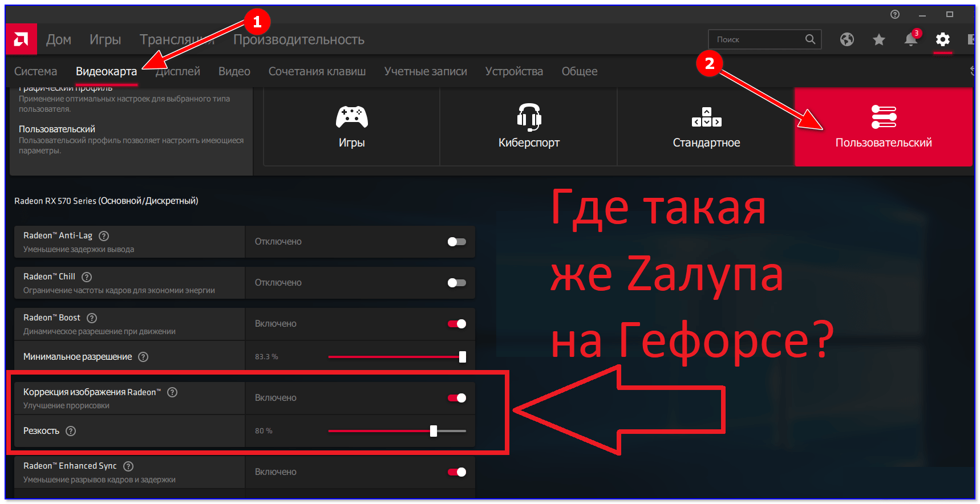Show help for Radeon Chill

pos(87,277)
